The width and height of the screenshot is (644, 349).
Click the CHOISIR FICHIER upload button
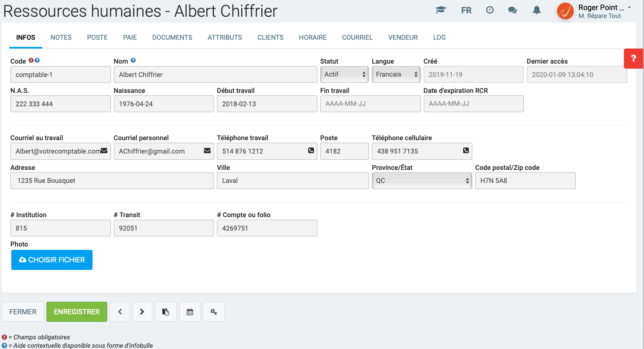click(52, 260)
